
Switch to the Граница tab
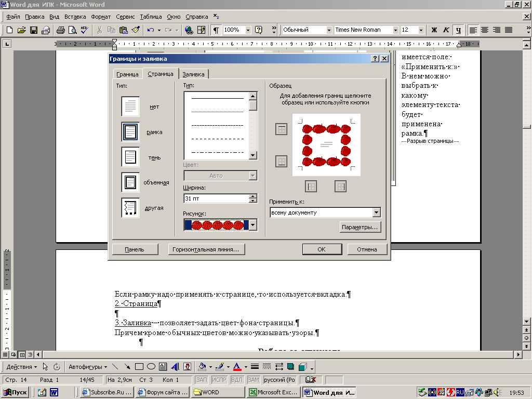127,74
